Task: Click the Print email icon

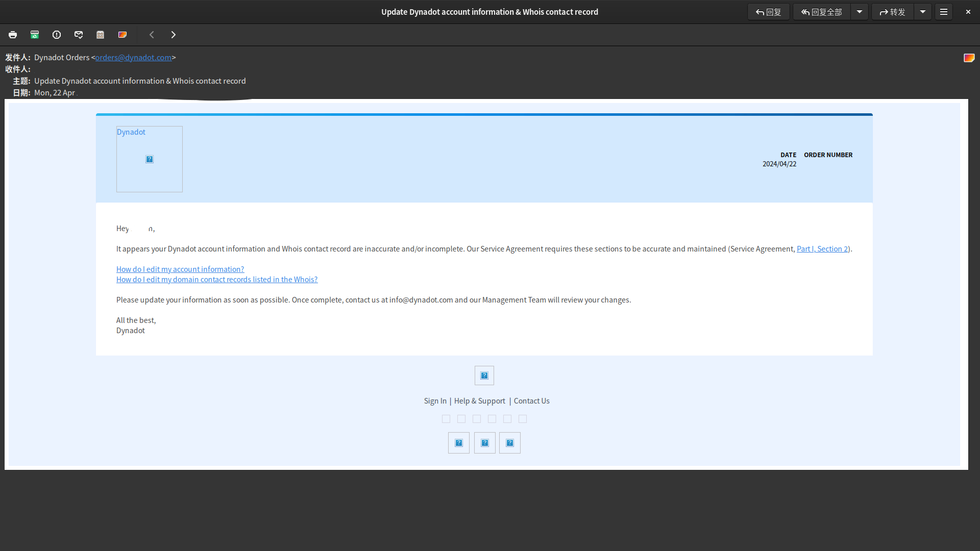Action: pyautogui.click(x=13, y=35)
